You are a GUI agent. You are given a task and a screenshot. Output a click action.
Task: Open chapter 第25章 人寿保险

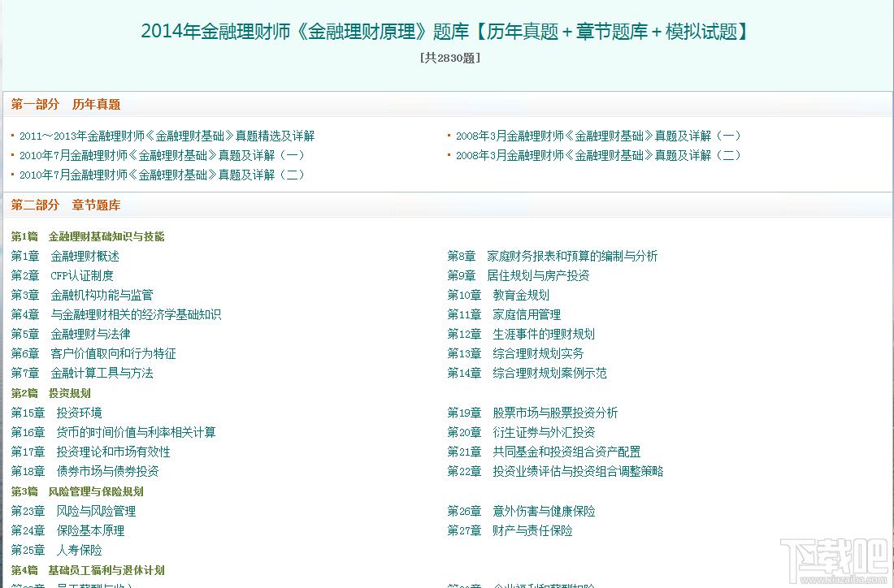(x=56, y=550)
